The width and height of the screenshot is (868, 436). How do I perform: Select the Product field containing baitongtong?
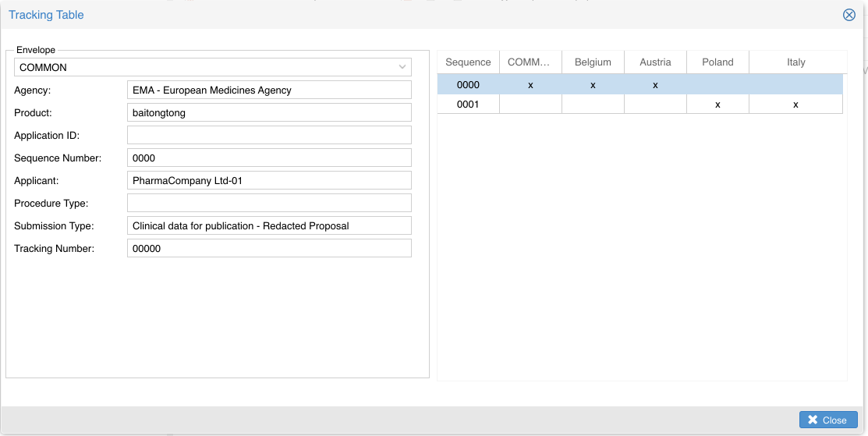(269, 112)
